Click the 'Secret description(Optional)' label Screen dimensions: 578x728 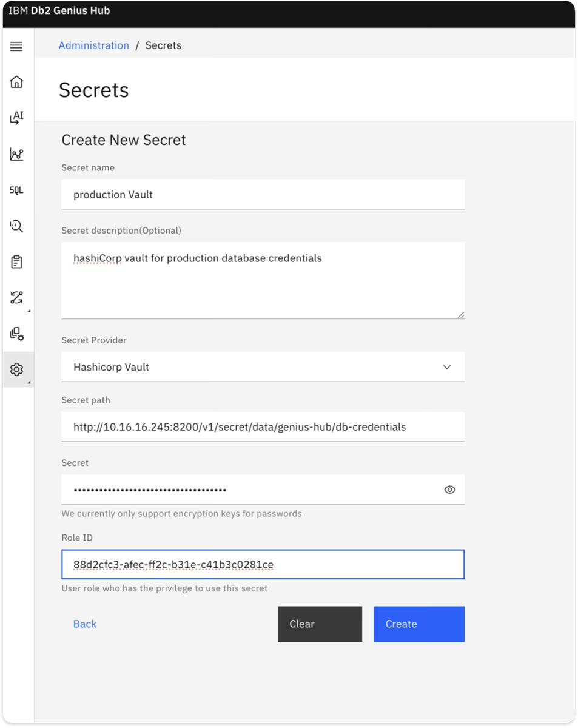121,231
